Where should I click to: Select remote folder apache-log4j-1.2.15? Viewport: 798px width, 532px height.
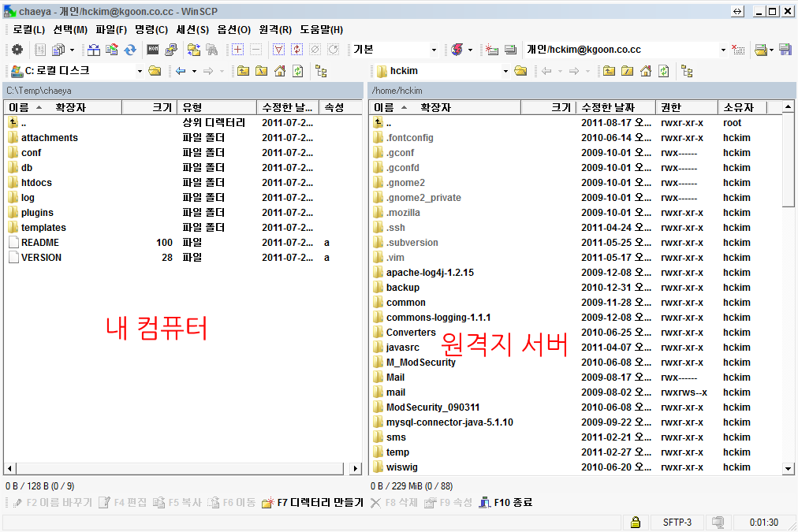pyautogui.click(x=430, y=273)
